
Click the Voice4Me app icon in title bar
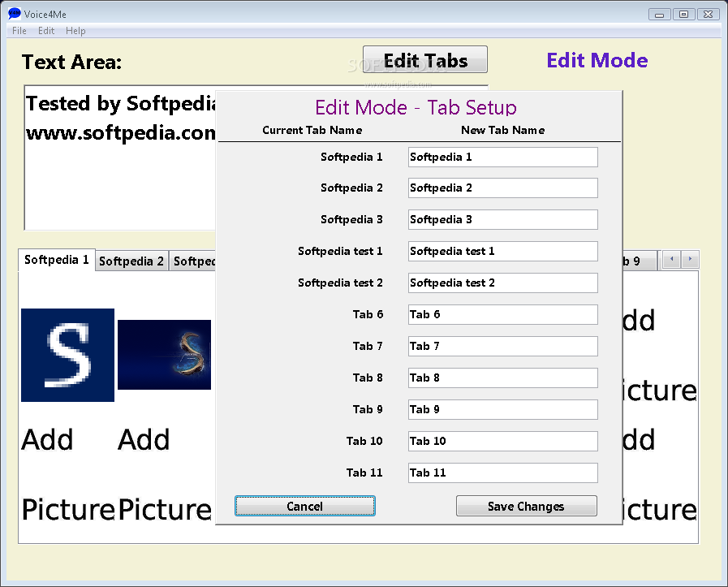click(15, 14)
